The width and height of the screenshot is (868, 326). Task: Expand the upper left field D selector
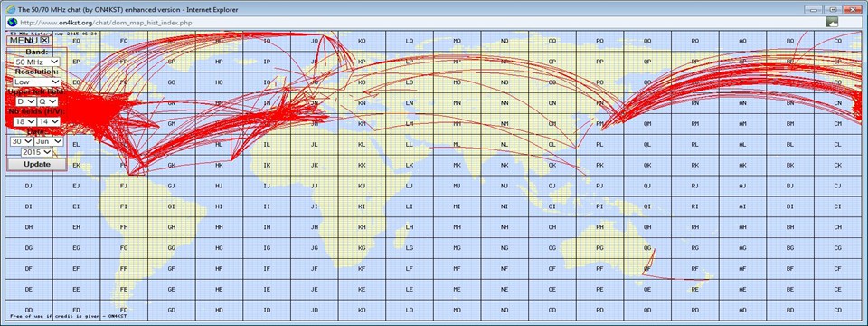click(25, 101)
